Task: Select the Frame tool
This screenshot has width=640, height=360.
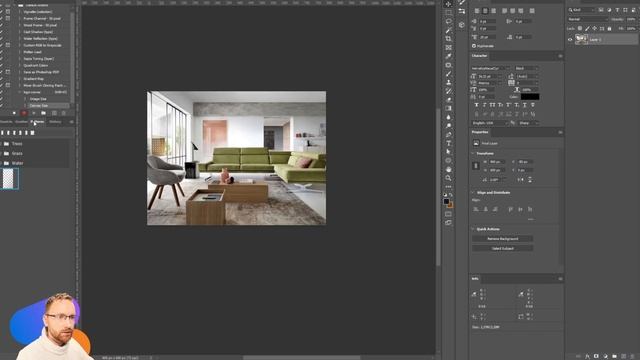Action: tap(448, 48)
